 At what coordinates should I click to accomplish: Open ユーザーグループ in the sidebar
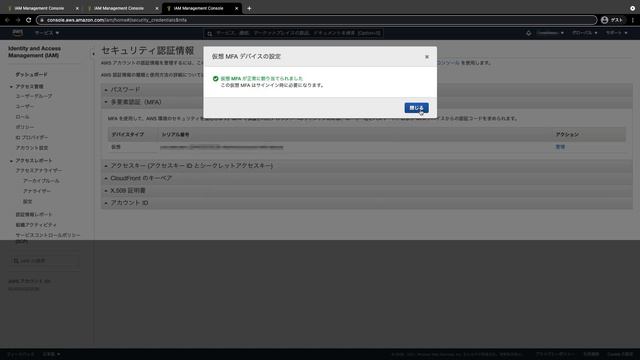point(34,96)
